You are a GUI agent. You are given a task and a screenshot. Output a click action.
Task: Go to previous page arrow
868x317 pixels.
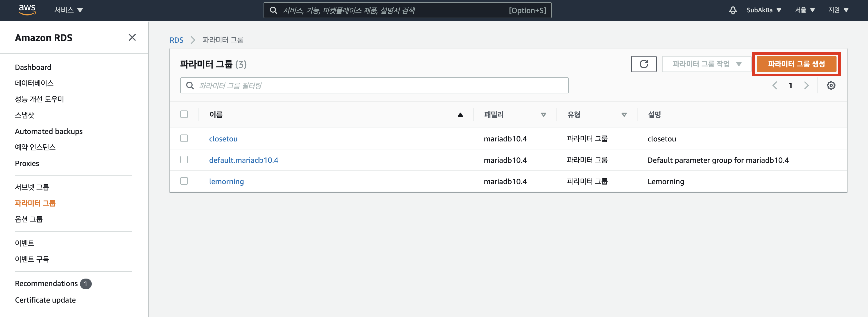tap(775, 86)
